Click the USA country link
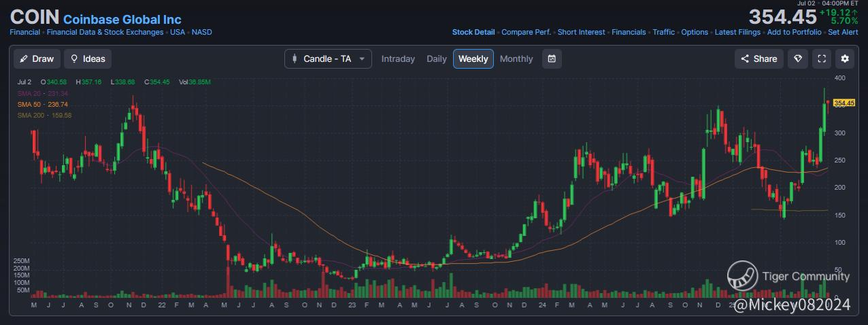868x325 pixels. tap(178, 32)
